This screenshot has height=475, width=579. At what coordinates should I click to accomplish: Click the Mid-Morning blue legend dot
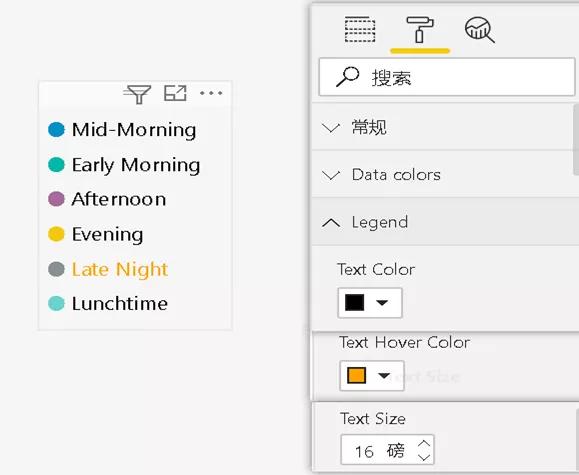[x=56, y=130]
